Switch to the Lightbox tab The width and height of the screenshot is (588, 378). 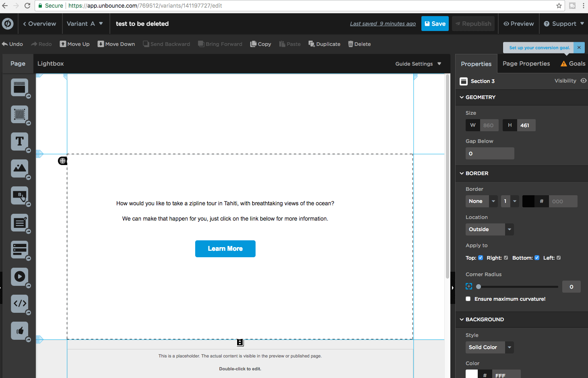(51, 64)
